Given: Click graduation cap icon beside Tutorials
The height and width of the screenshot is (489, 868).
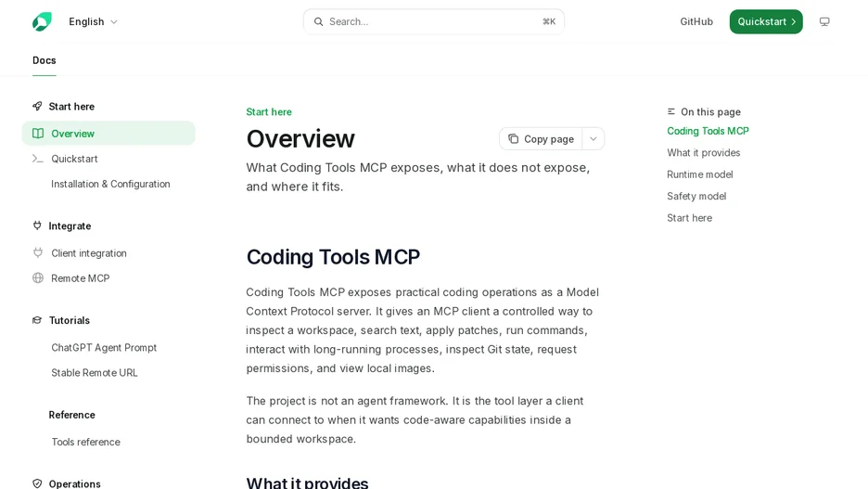Looking at the screenshot, I should pyautogui.click(x=37, y=320).
